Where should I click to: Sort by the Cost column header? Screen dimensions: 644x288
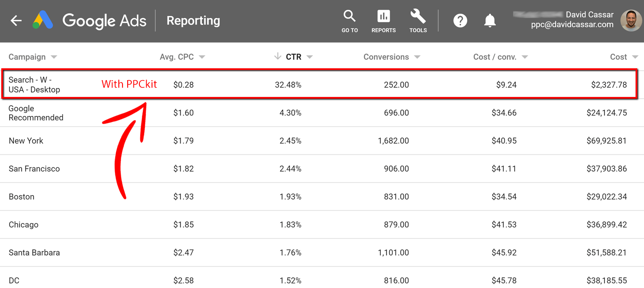[618, 57]
